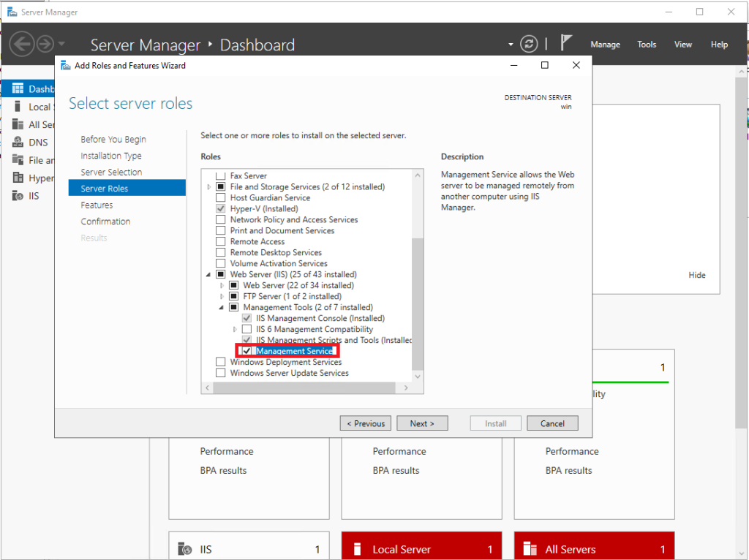The width and height of the screenshot is (749, 560).
Task: Click the Hide link in the dashboard pane
Action: [696, 275]
